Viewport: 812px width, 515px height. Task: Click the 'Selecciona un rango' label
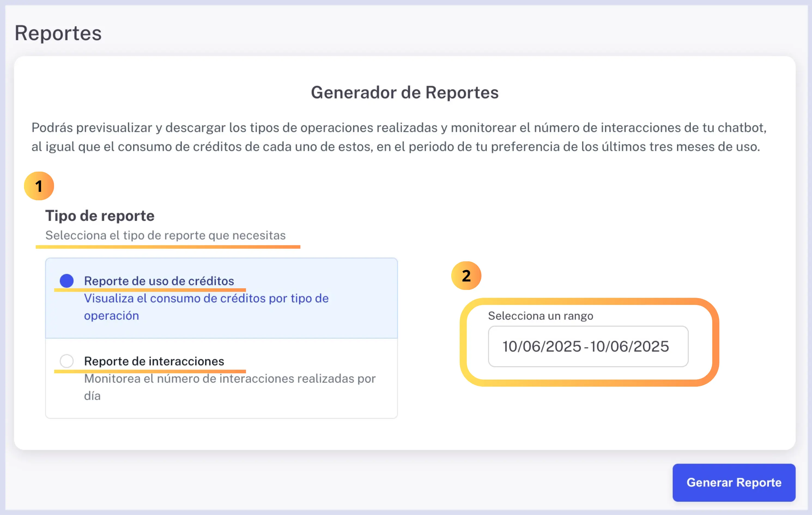pyautogui.click(x=541, y=316)
